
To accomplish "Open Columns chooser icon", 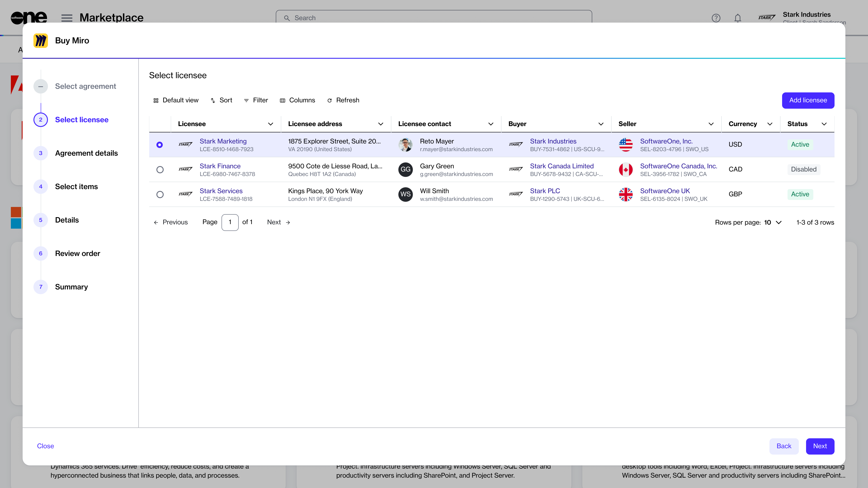I will pyautogui.click(x=282, y=100).
